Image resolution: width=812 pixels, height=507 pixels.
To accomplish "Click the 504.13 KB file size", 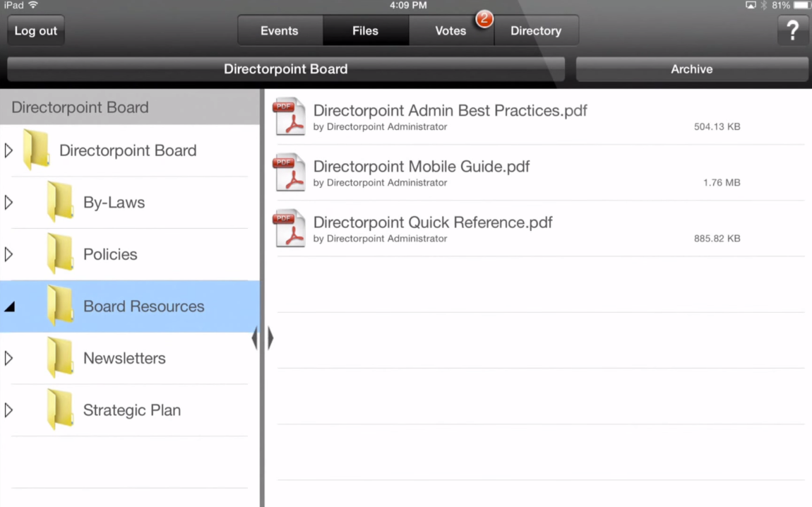I will (x=717, y=126).
